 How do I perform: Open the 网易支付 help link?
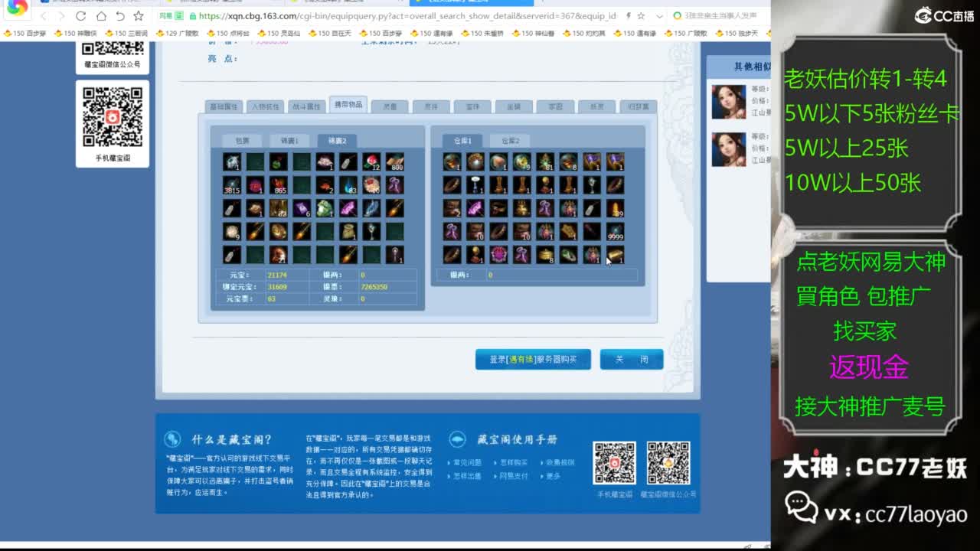pyautogui.click(x=513, y=476)
